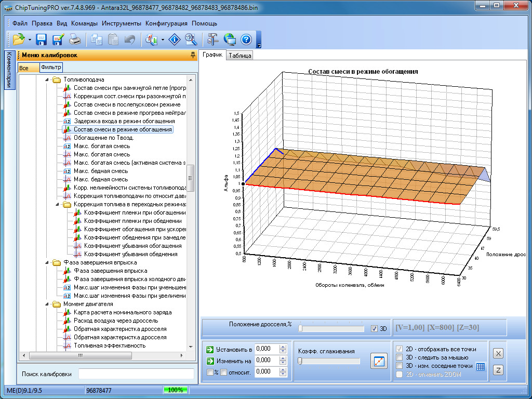Open dropdown arrow next to open file icon
Screen dimensions: 532x399
pyautogui.click(x=30, y=39)
